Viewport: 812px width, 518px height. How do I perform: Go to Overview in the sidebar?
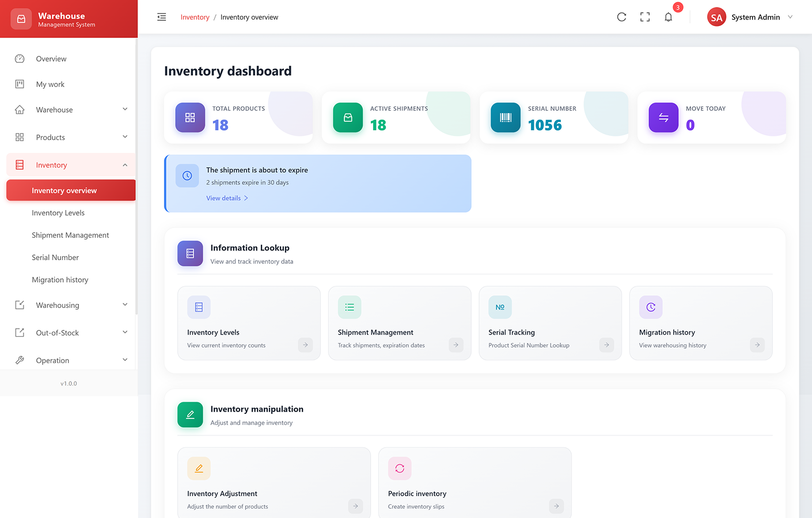pos(51,59)
